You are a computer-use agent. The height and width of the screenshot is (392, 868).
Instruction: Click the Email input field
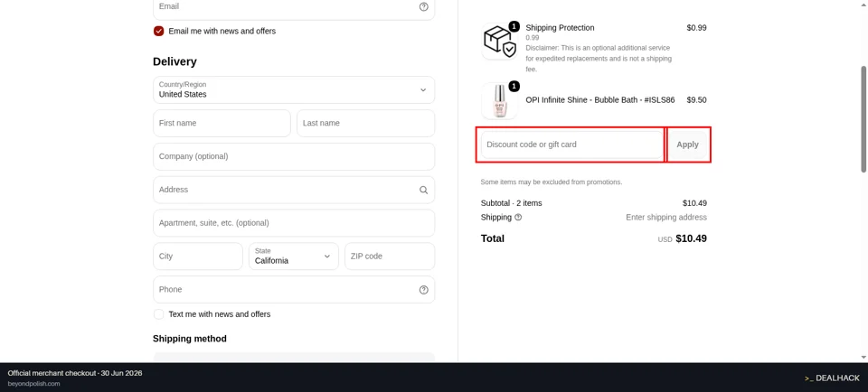pyautogui.click(x=294, y=7)
